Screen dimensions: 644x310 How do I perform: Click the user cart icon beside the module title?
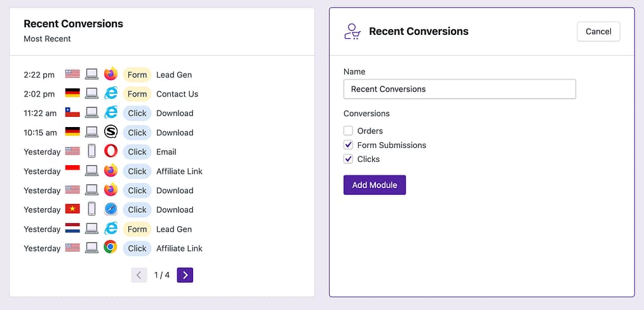click(352, 31)
